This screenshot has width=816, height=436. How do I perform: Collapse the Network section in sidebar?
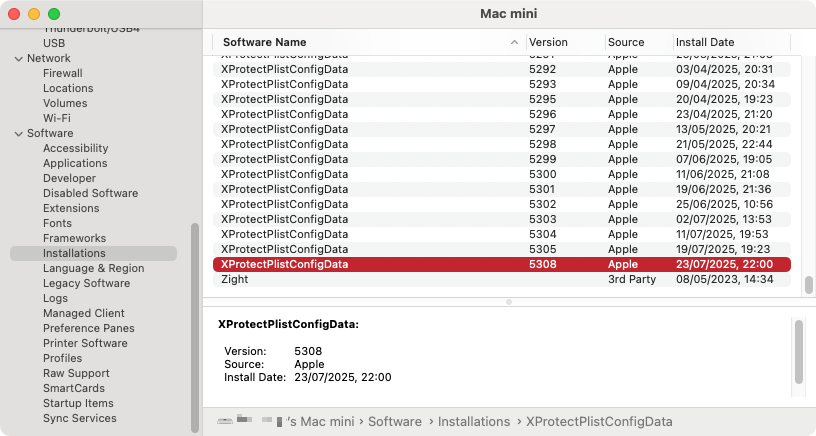(19, 59)
